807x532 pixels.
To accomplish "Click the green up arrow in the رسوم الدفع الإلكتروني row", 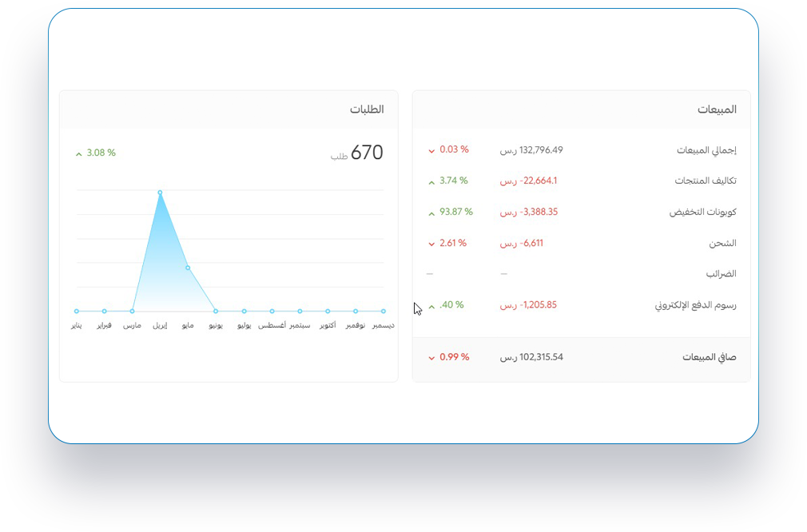I will 431,306.
